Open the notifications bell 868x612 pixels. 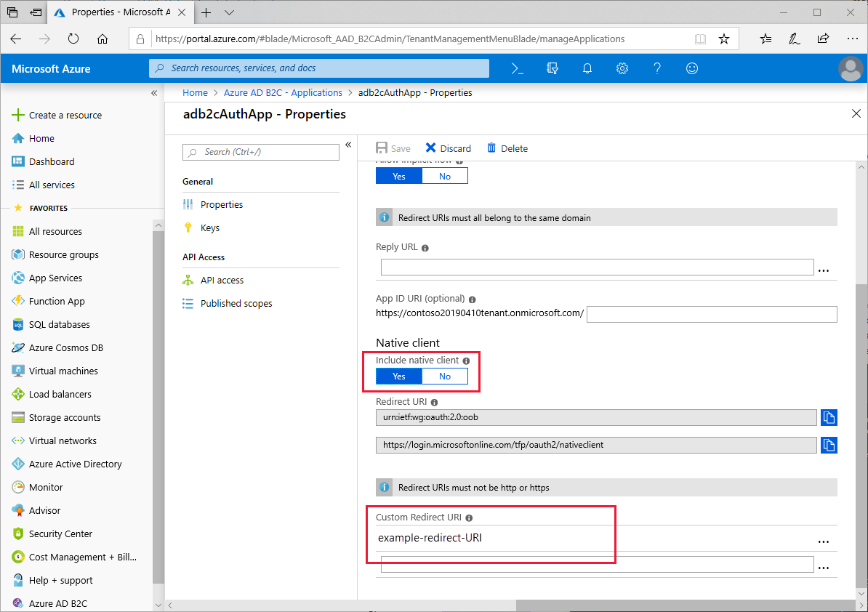[587, 68]
